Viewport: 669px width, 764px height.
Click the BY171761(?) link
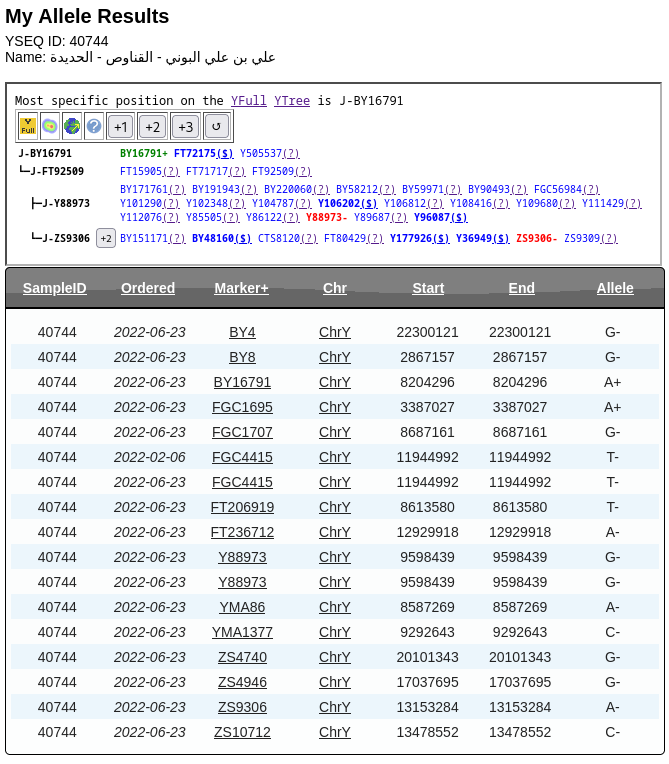[x=153, y=189]
